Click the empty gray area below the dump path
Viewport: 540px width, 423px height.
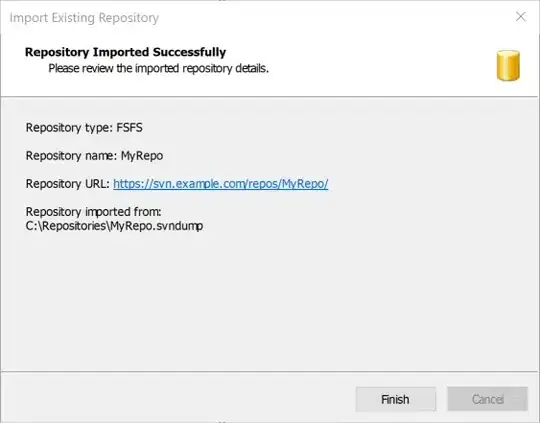[x=269, y=300]
